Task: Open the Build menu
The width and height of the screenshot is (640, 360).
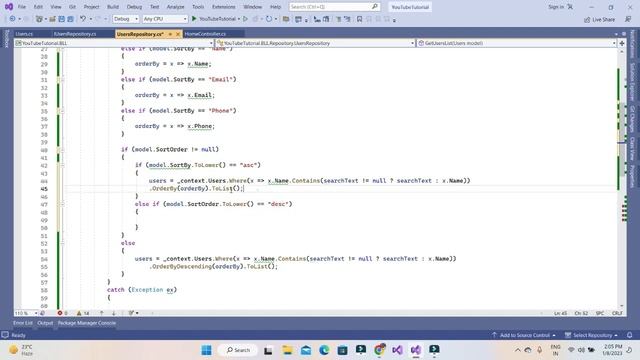Action: pyautogui.click(x=113, y=7)
